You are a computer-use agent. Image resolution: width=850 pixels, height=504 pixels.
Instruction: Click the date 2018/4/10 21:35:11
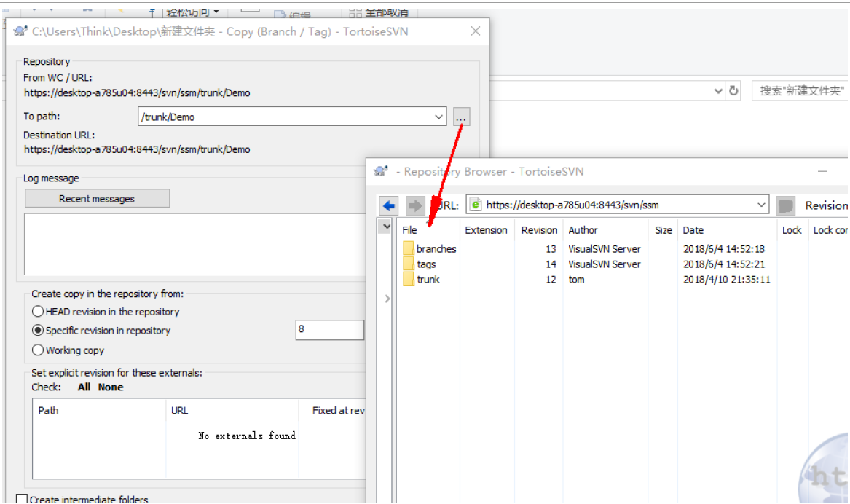pyautogui.click(x=726, y=279)
